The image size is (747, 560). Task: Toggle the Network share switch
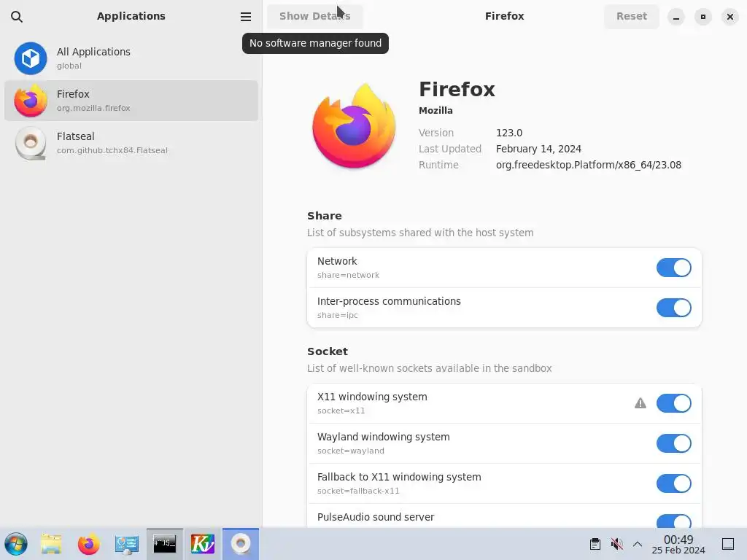pos(673,268)
